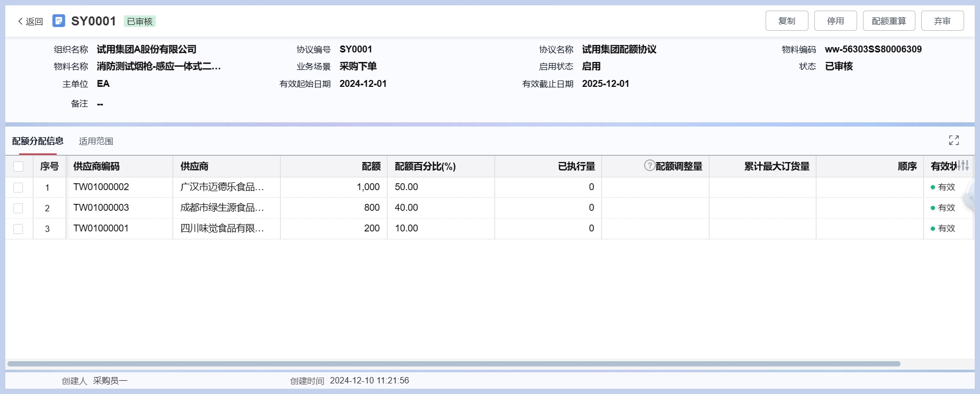Click green 有效 status dot in row 1

pyautogui.click(x=933, y=187)
